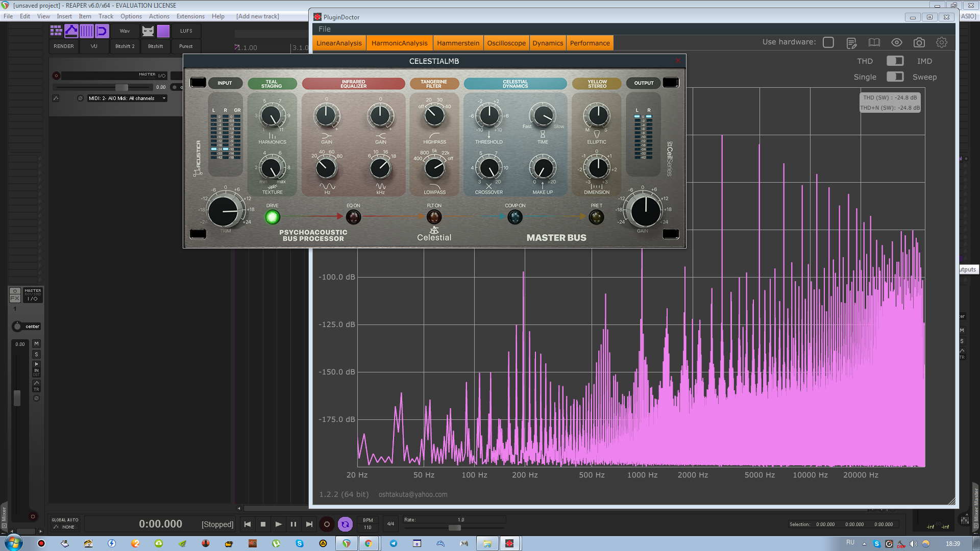Click the cat face icon in the toolbar
Viewport: 980px width, 551px height.
pos(148,31)
